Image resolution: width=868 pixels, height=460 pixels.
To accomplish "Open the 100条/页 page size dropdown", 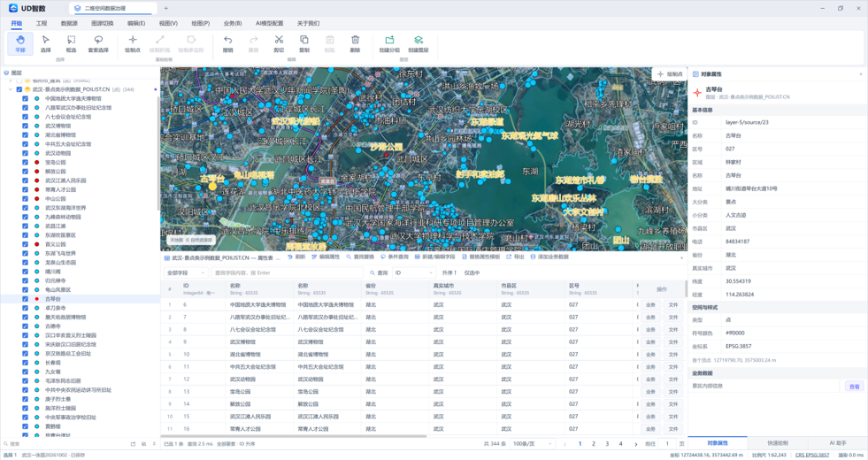I will (532, 444).
